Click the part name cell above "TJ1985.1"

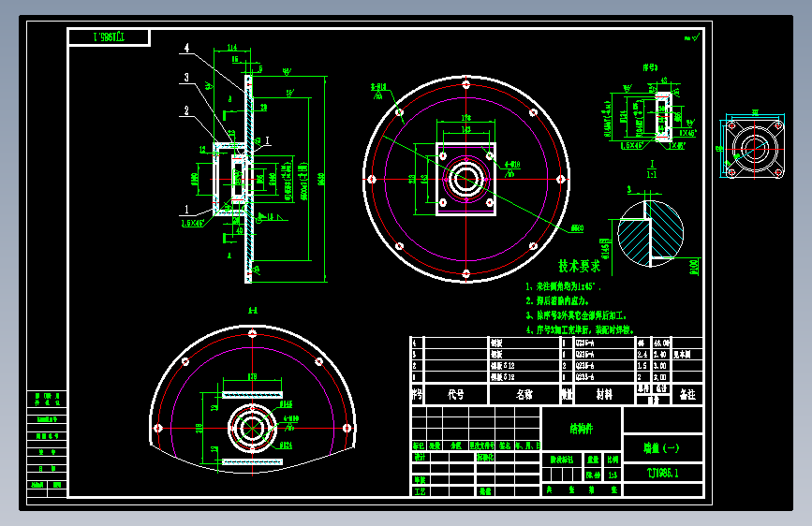pyautogui.click(x=663, y=448)
